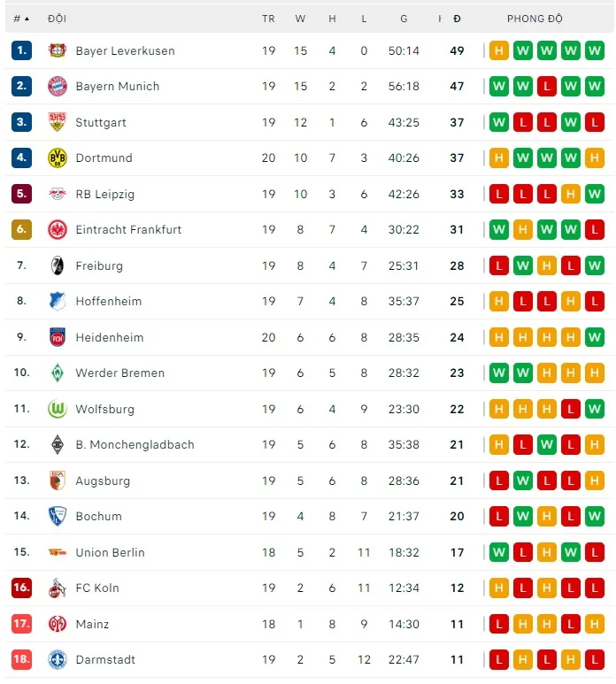
Task: Click the Bayer Leverkusen club crest
Action: pyautogui.click(x=58, y=50)
